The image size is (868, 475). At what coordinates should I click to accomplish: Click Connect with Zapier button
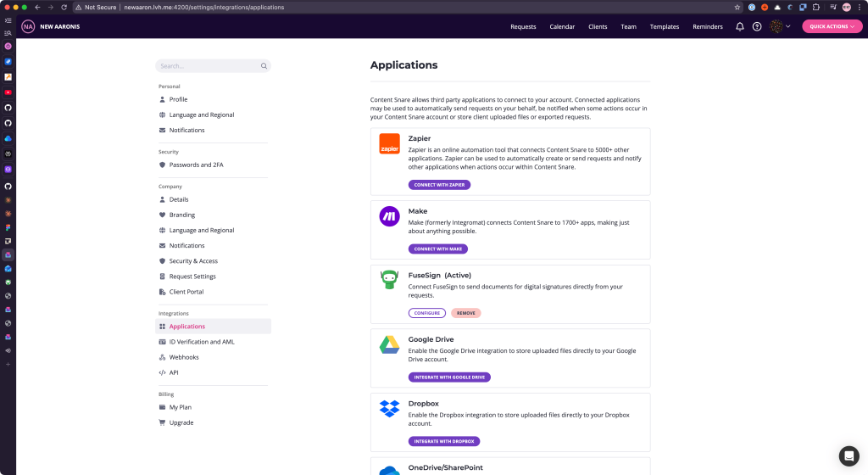(440, 185)
